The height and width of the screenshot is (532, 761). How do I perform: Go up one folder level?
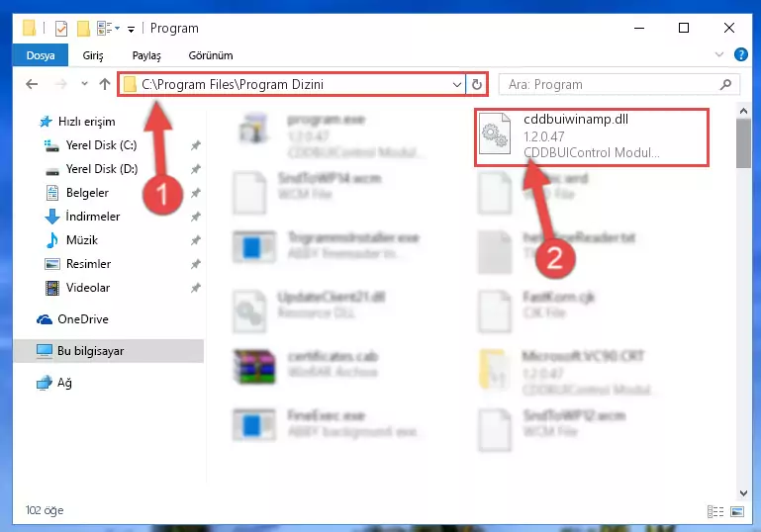coord(104,84)
